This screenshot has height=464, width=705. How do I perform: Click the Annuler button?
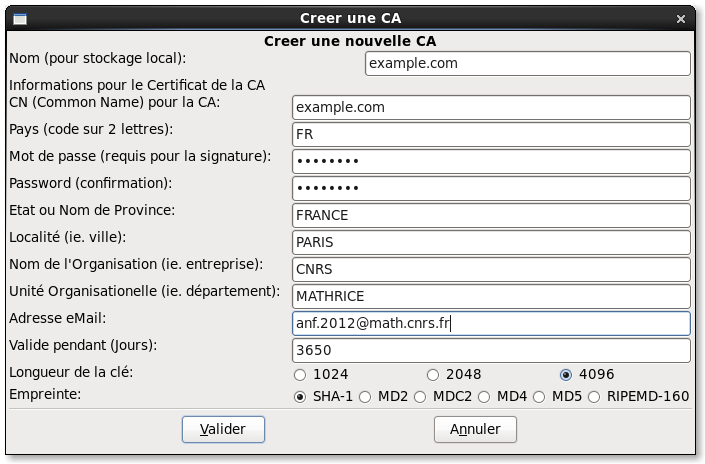pyautogui.click(x=475, y=429)
